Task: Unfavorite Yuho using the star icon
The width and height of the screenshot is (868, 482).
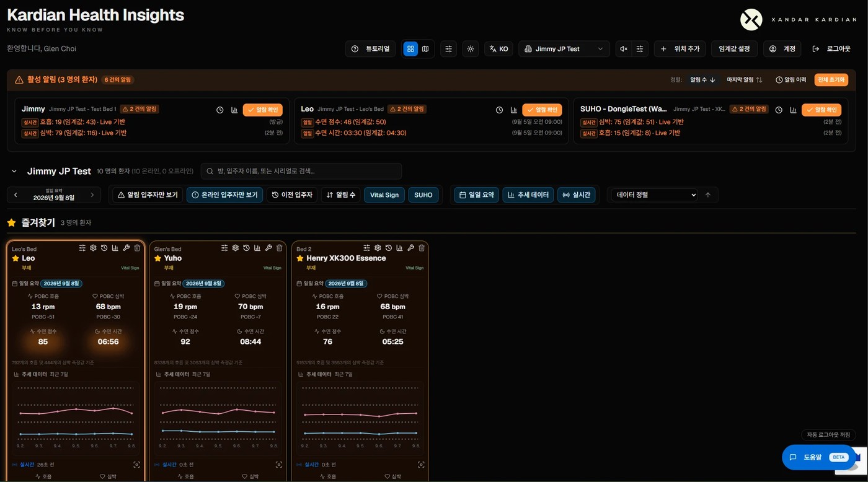Action: click(158, 258)
